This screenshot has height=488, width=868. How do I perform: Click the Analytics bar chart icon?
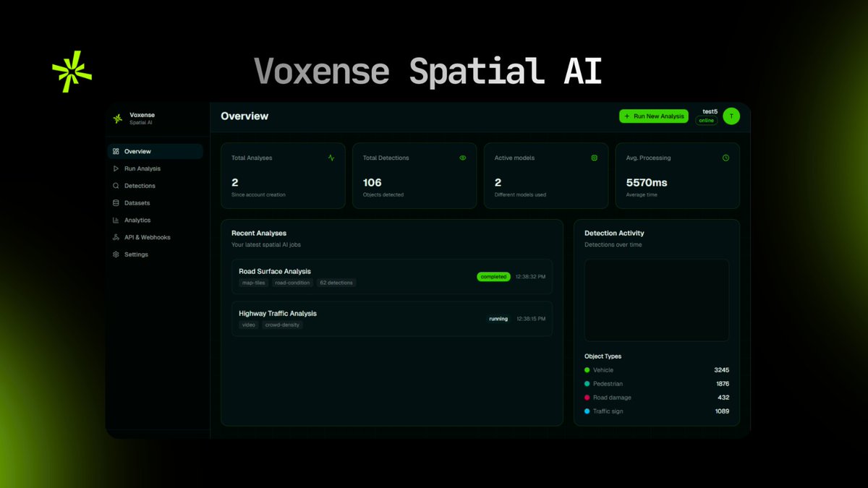click(116, 220)
